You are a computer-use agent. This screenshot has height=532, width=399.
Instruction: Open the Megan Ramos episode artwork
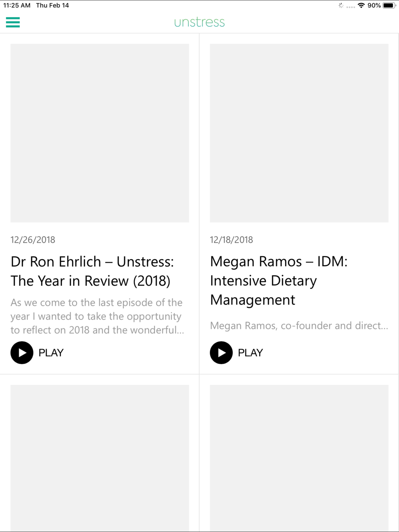tap(299, 133)
